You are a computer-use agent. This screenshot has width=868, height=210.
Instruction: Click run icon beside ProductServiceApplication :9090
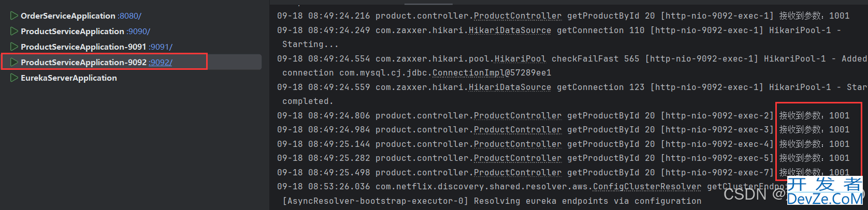[x=14, y=32]
